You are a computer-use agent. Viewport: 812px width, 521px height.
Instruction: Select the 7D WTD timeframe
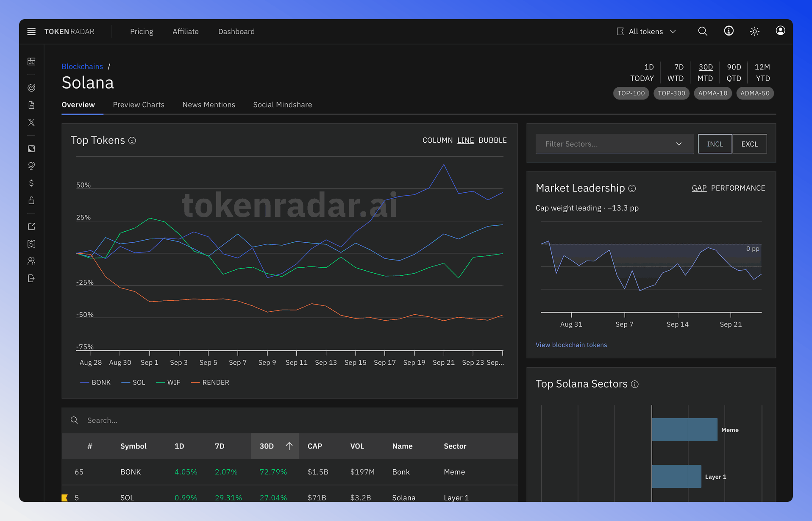point(676,72)
